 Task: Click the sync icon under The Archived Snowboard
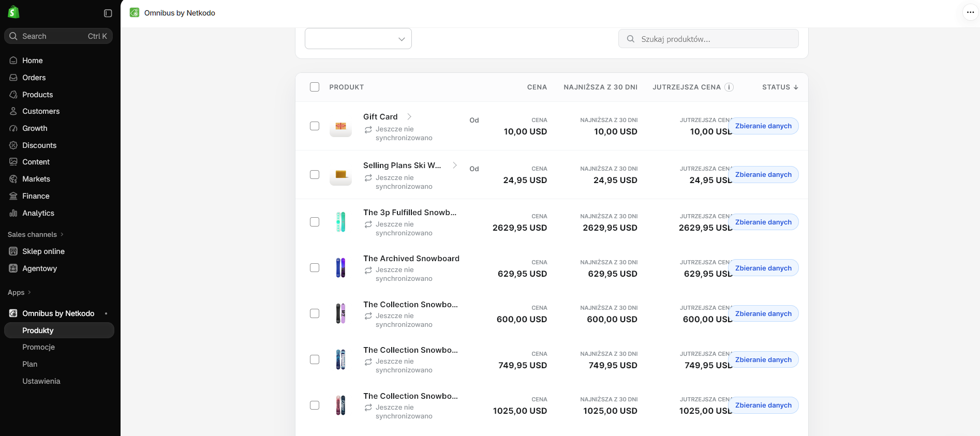pos(368,270)
